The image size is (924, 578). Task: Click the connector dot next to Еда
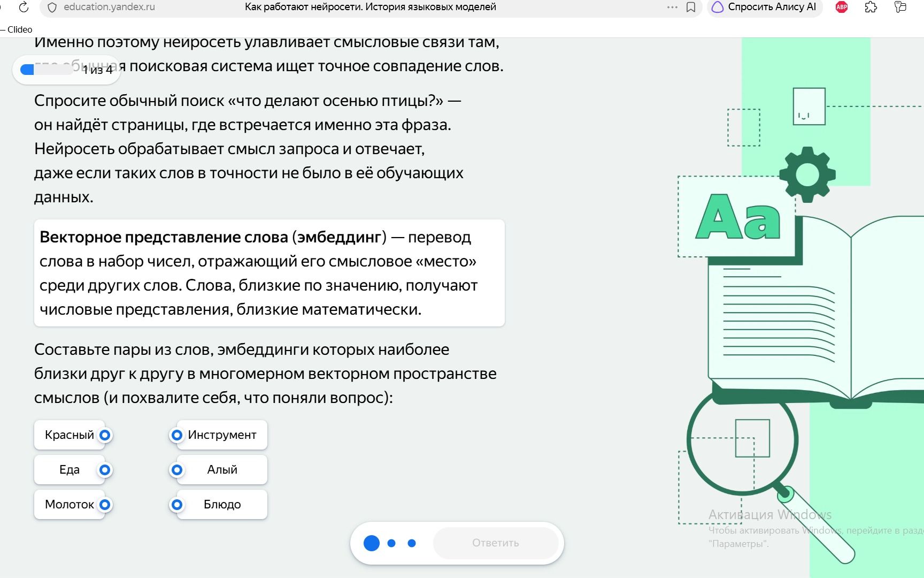pos(105,470)
